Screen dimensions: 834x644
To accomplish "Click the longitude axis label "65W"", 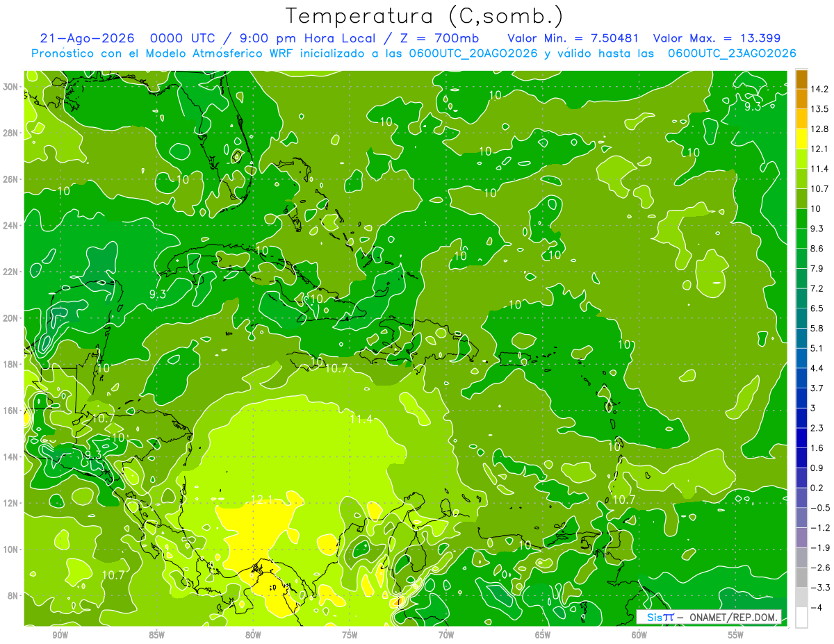I will [x=543, y=635].
